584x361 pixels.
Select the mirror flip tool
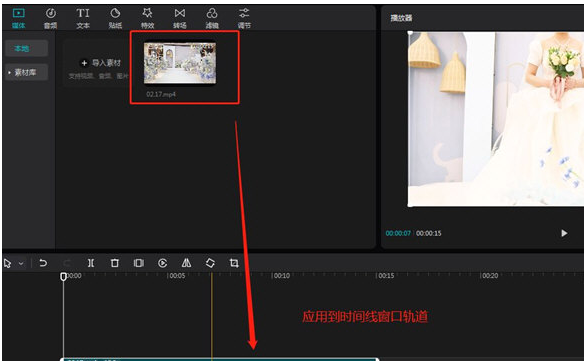coord(186,263)
